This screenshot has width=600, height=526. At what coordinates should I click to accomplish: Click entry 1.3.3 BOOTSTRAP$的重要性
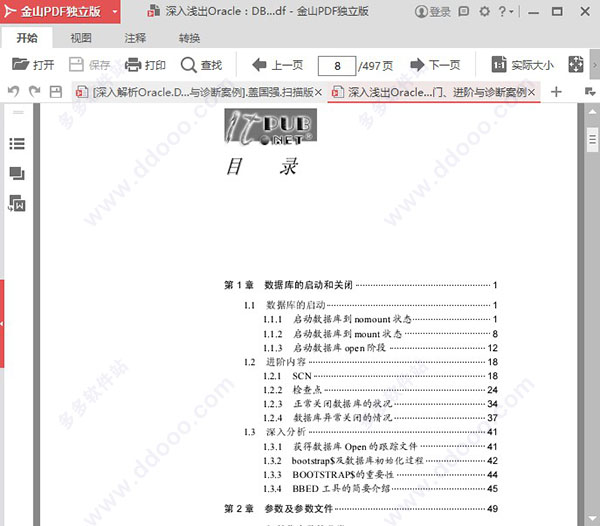coord(380,475)
